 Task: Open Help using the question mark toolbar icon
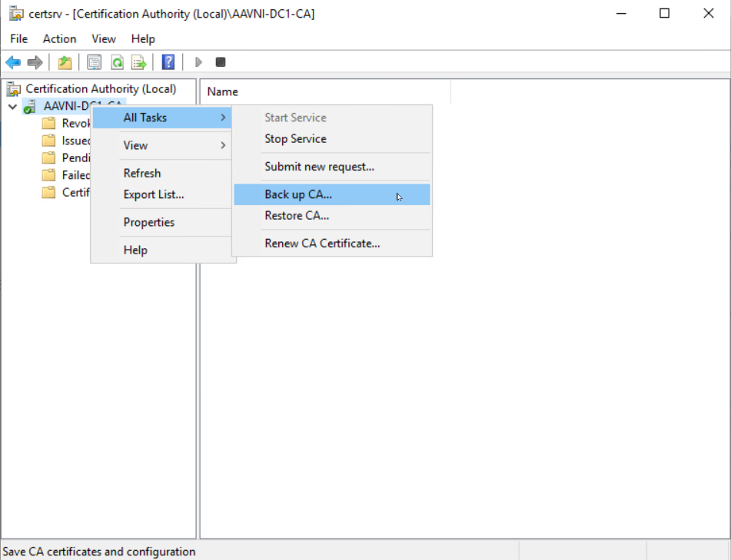click(x=168, y=62)
